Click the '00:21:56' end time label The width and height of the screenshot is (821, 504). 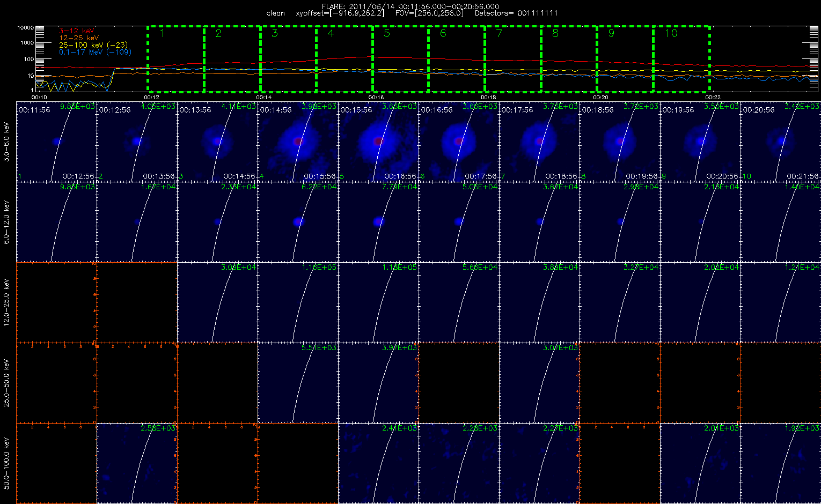pyautogui.click(x=803, y=176)
